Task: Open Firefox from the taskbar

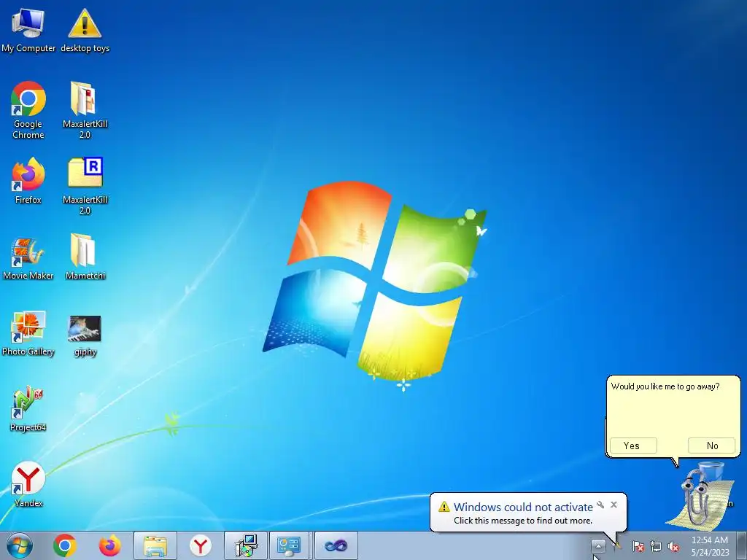Action: 109,545
